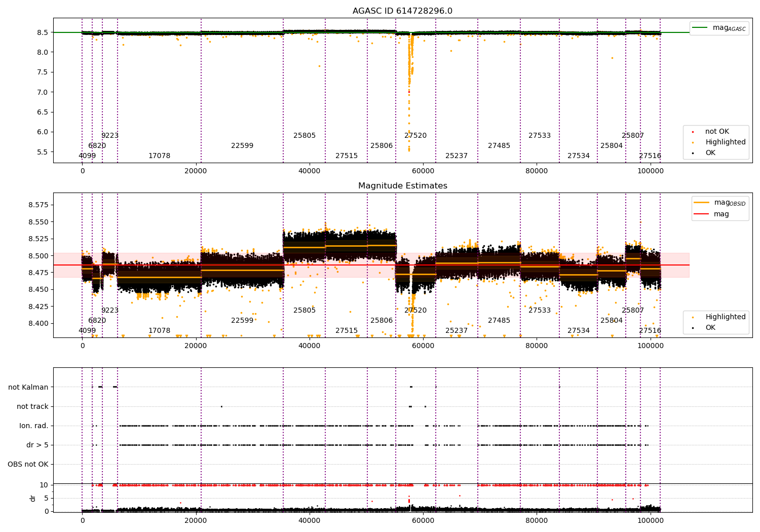Image resolution: width=760 pixels, height=532 pixels.
Task: Click OBSID label 22599 in top plot
Action: pyautogui.click(x=242, y=146)
